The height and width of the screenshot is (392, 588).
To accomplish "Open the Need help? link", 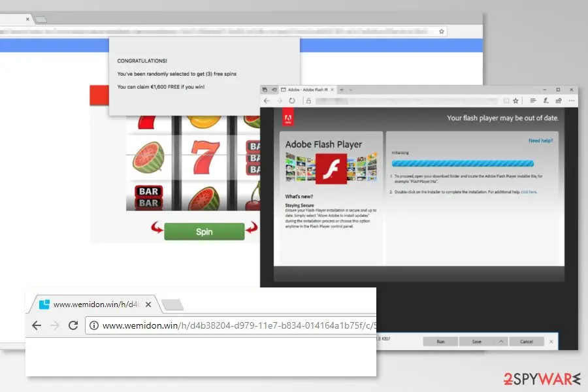I will (x=540, y=140).
